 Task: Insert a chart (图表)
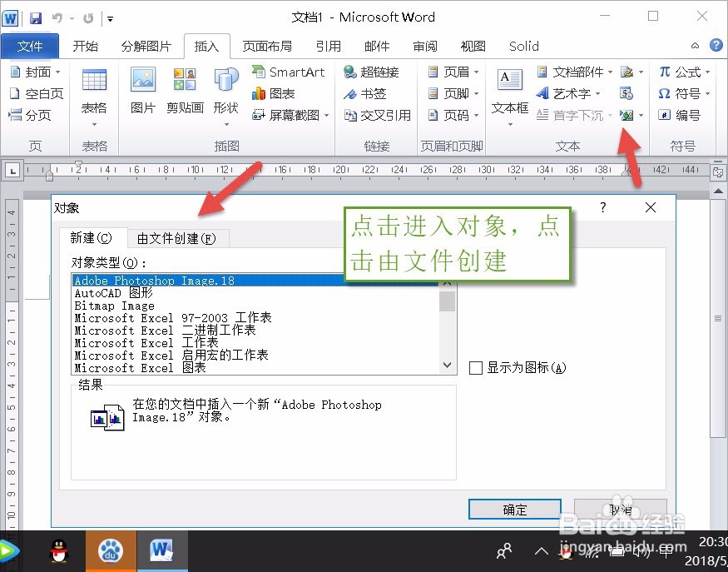[274, 93]
